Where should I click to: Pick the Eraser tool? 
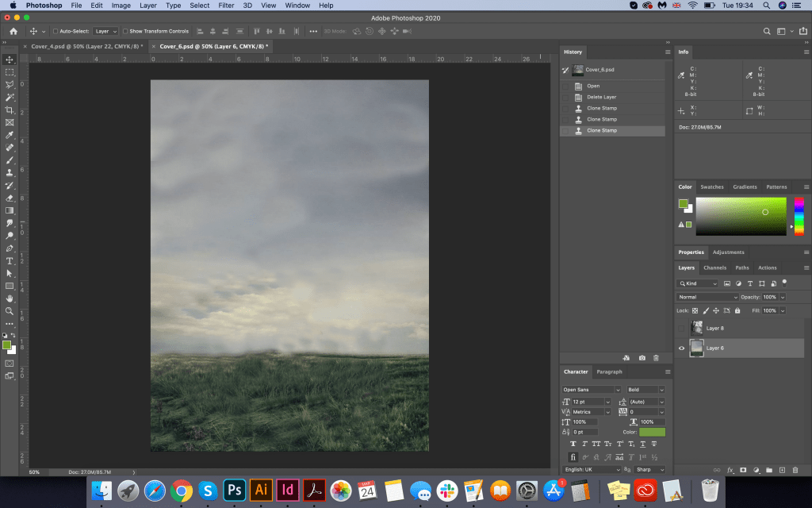click(10, 198)
